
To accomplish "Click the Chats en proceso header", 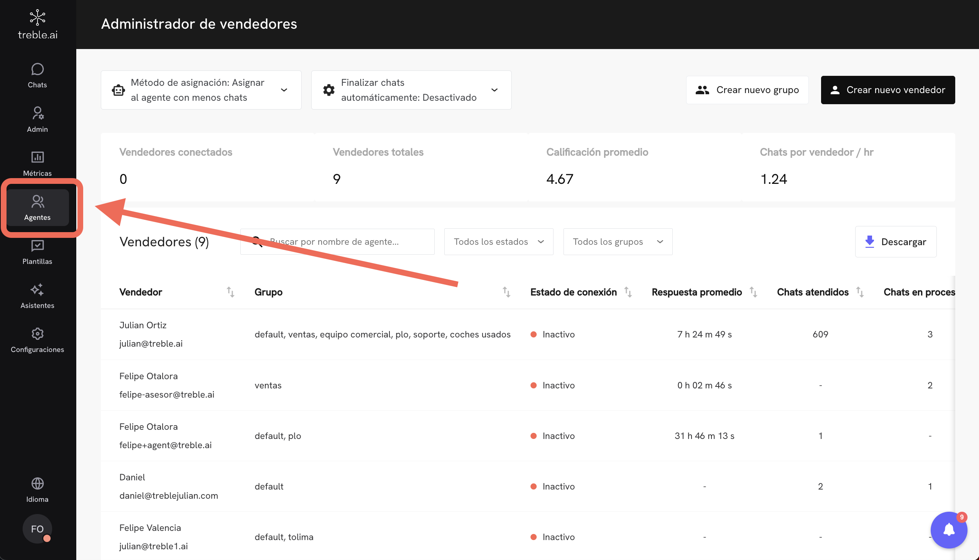I will pyautogui.click(x=919, y=292).
